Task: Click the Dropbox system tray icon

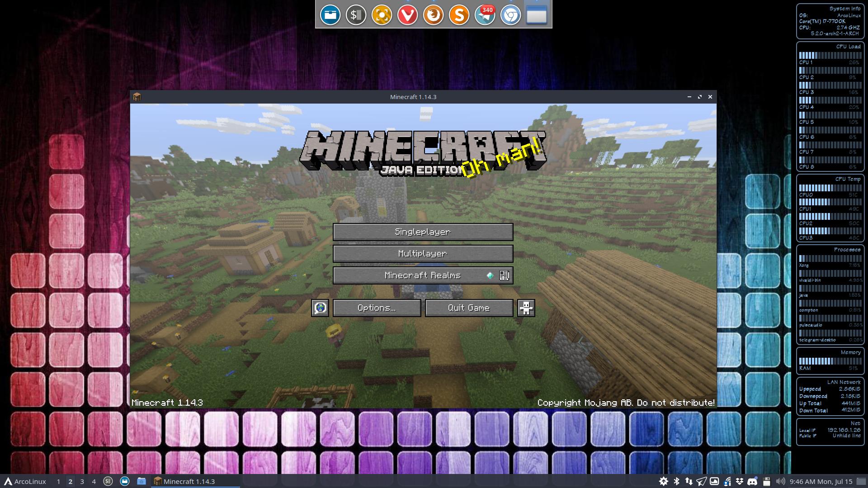Action: click(740, 482)
